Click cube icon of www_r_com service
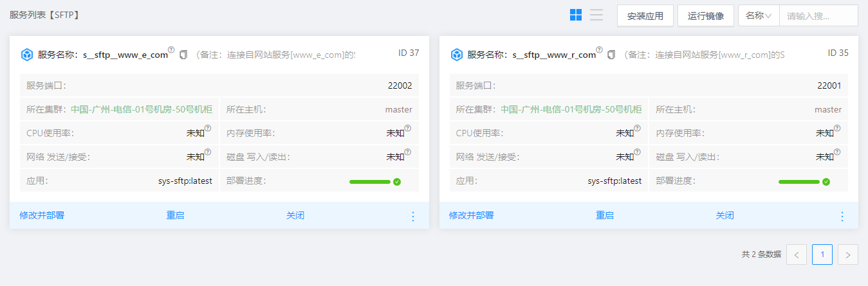 (x=456, y=55)
